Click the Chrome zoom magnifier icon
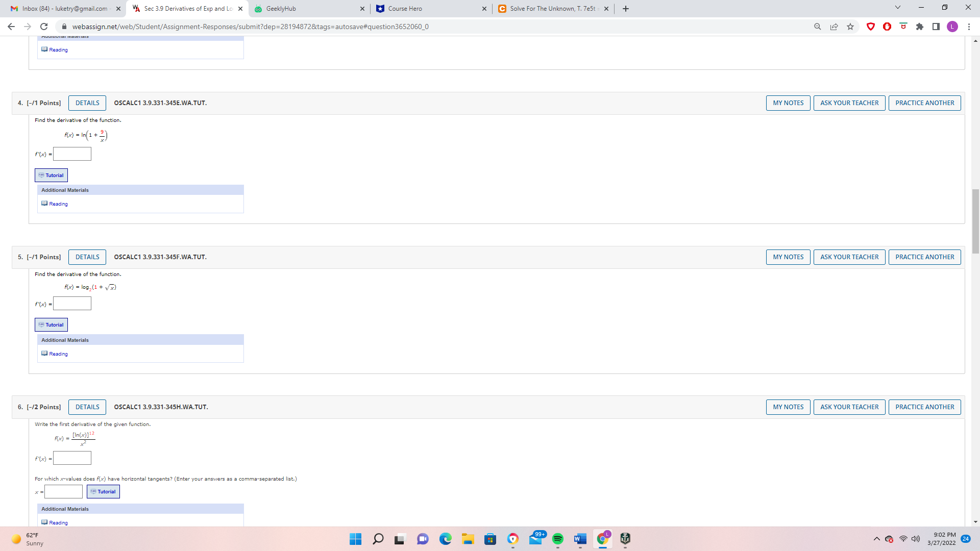This screenshot has width=980, height=551. click(818, 27)
